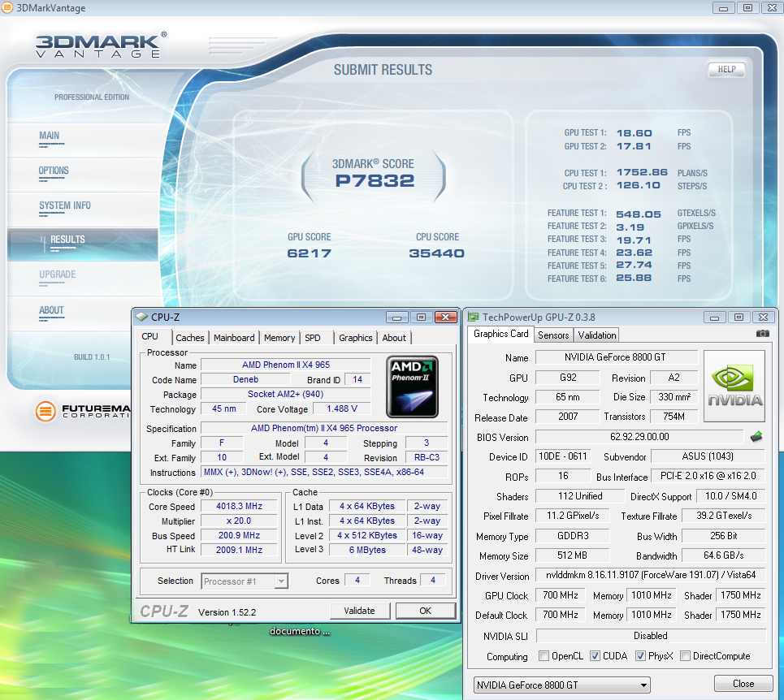
Task: Toggle the PhysX checkbox
Action: click(x=640, y=656)
